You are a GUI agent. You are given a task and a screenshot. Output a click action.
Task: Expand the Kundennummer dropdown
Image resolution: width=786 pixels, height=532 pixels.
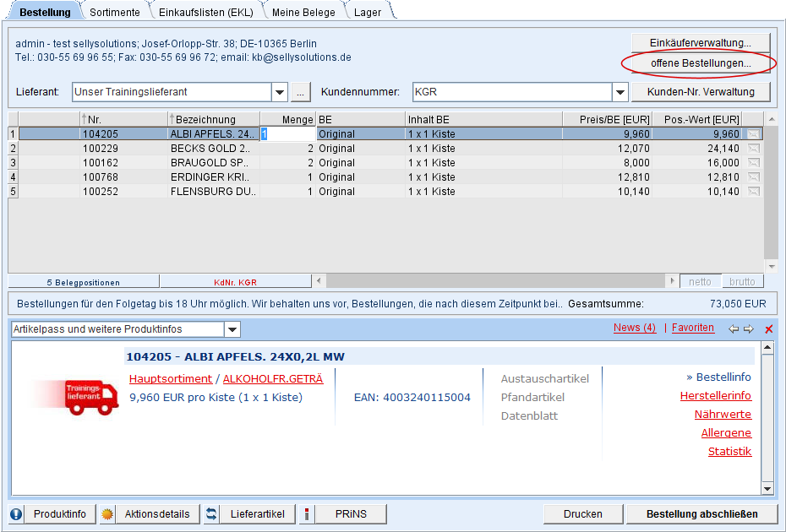coord(620,92)
